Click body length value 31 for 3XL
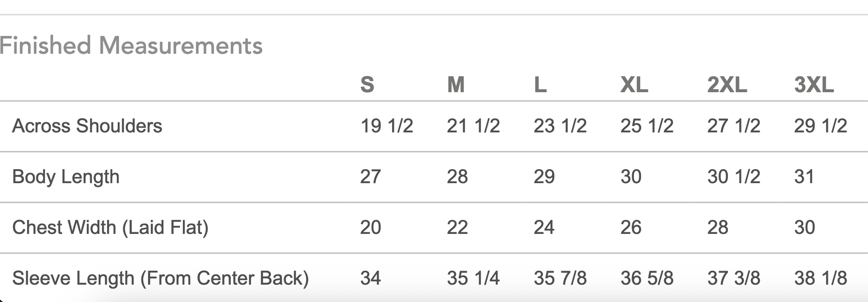This screenshot has width=868, height=302. [804, 177]
